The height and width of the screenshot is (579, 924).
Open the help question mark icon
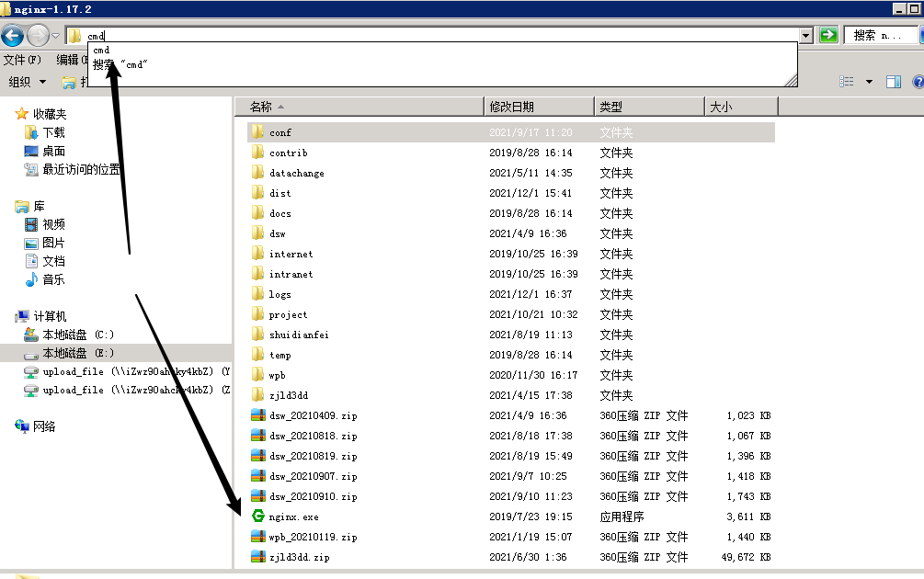click(918, 81)
